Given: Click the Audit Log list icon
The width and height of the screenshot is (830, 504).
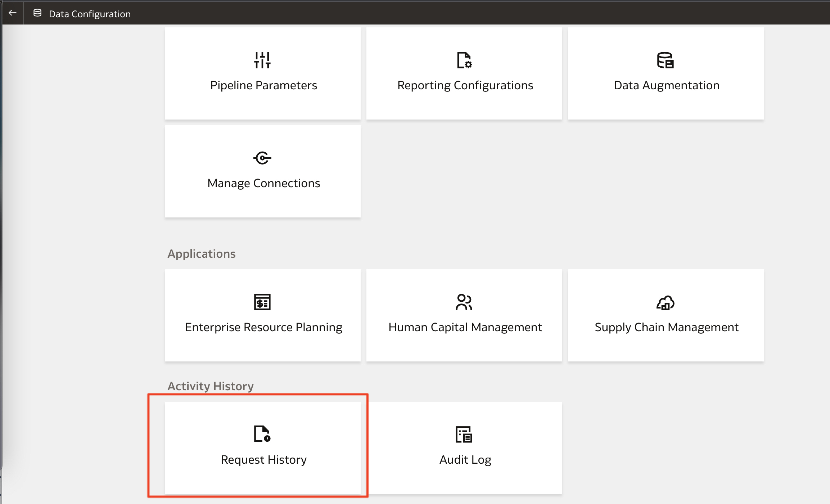Looking at the screenshot, I should pyautogui.click(x=464, y=435).
